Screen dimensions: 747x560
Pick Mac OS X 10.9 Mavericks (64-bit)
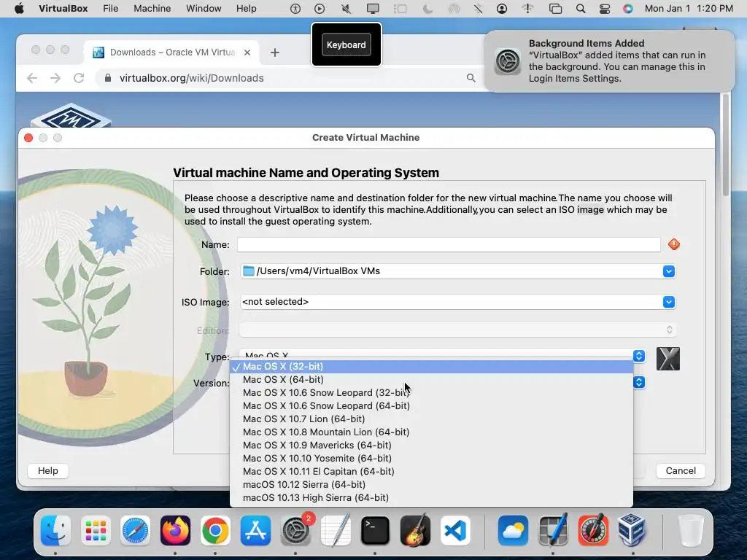(x=431, y=446)
